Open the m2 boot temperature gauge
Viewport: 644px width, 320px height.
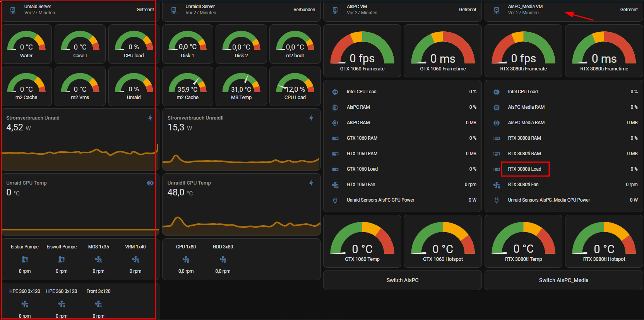295,44
